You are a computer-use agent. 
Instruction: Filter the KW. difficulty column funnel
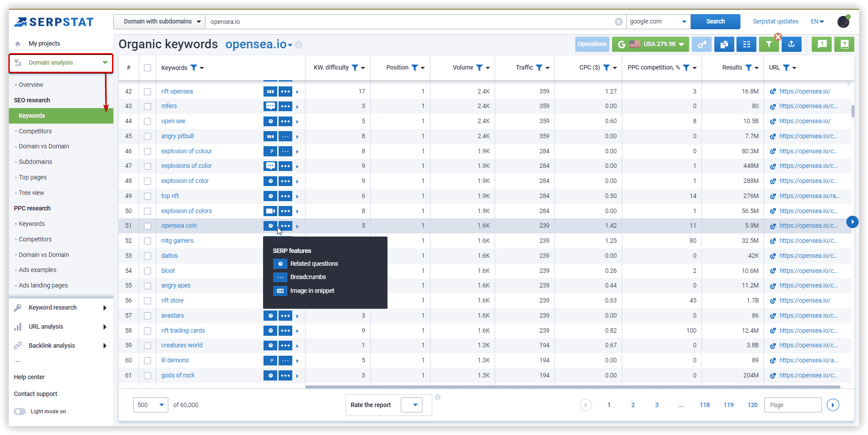(x=355, y=68)
